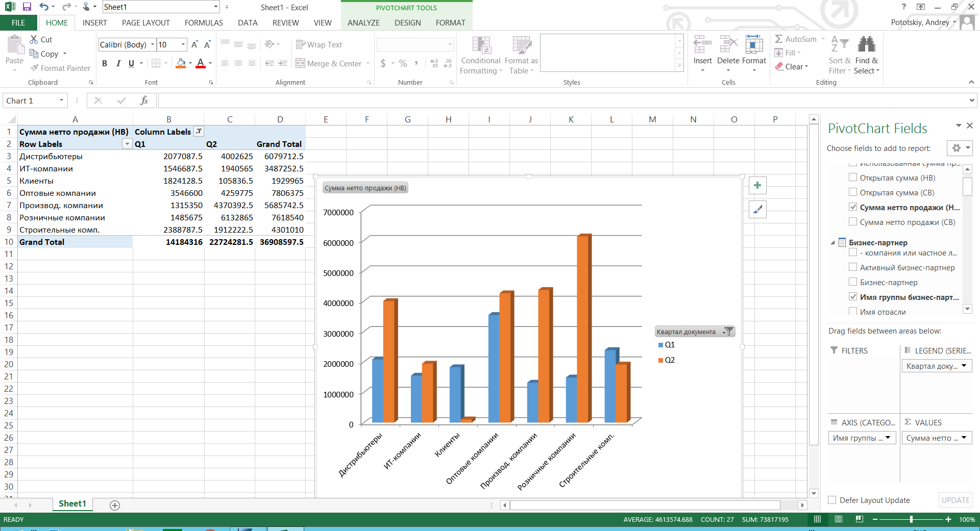Viewport: 980px width, 531px height.
Task: Collapse Бизнес-партнер field group
Action: [x=832, y=242]
